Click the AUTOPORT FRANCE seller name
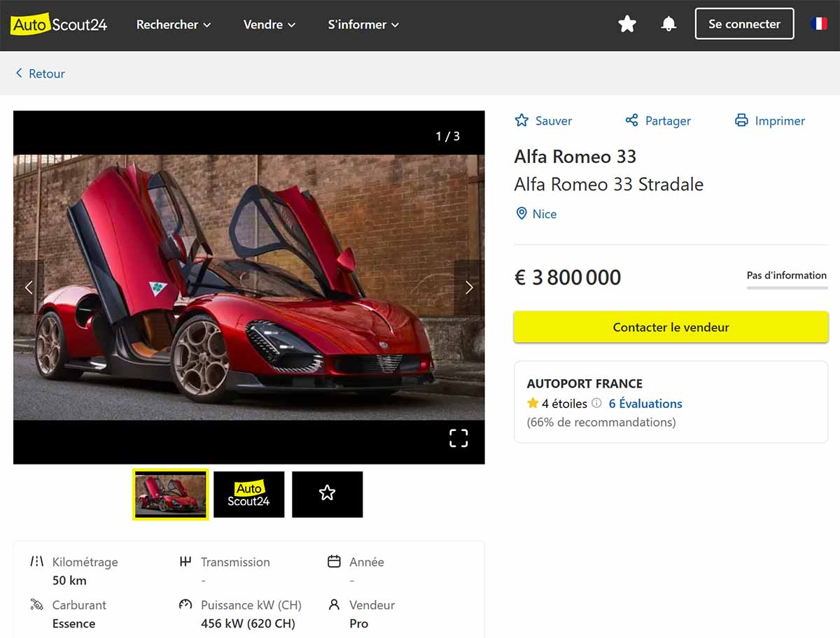Viewport: 840px width, 638px height. (584, 383)
